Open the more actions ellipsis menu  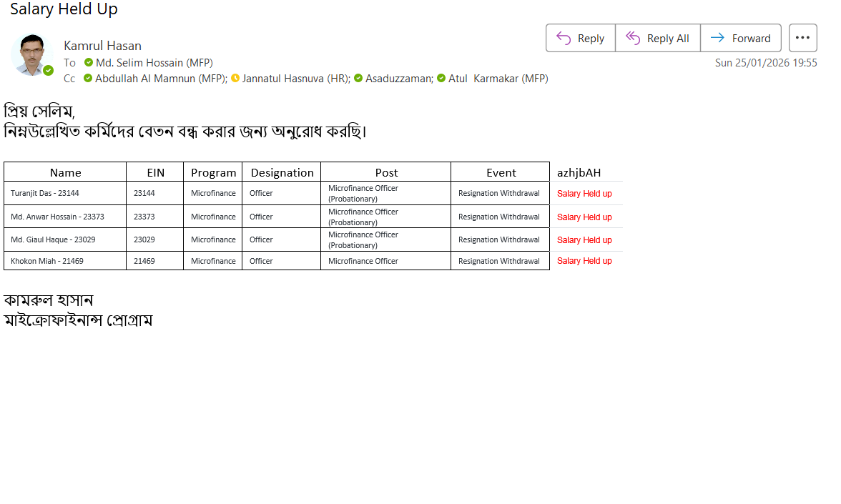pyautogui.click(x=802, y=38)
